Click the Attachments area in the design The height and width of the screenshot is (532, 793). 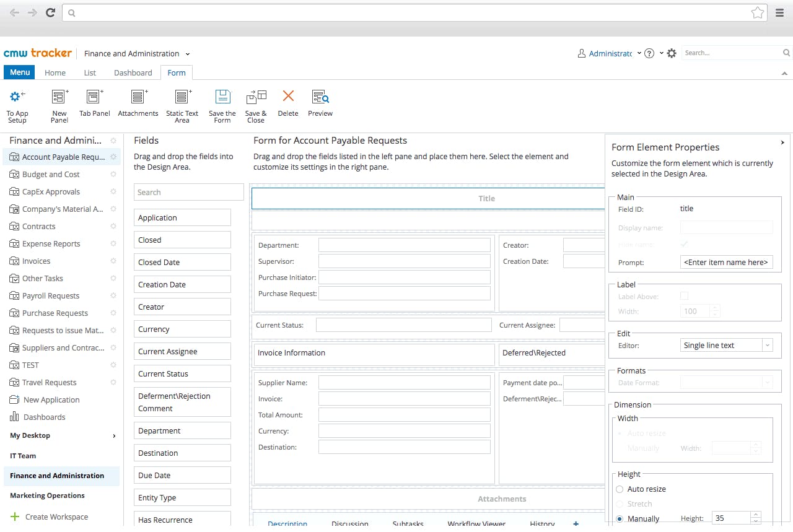(x=428, y=499)
